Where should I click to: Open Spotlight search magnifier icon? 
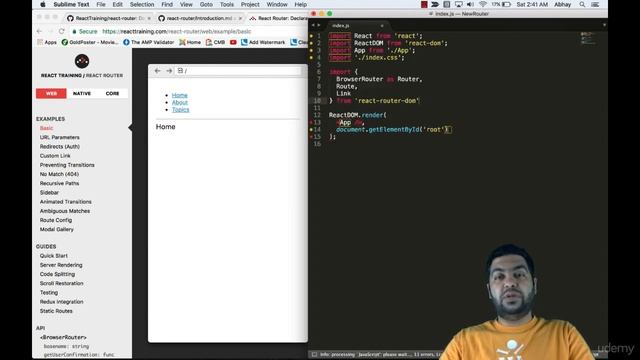coord(582,4)
